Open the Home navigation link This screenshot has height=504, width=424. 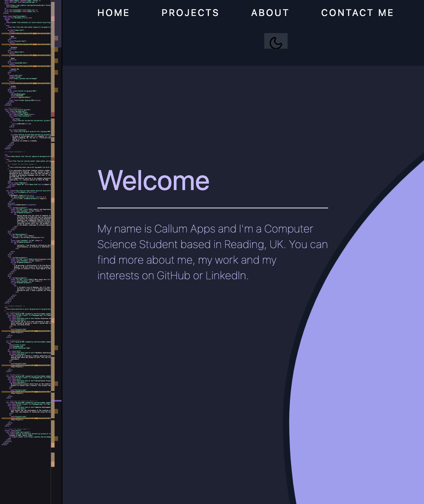coord(113,13)
